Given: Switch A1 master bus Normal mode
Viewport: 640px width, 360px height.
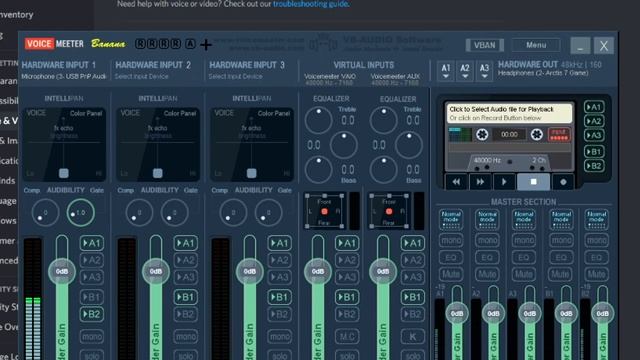Looking at the screenshot, I should [x=451, y=220].
